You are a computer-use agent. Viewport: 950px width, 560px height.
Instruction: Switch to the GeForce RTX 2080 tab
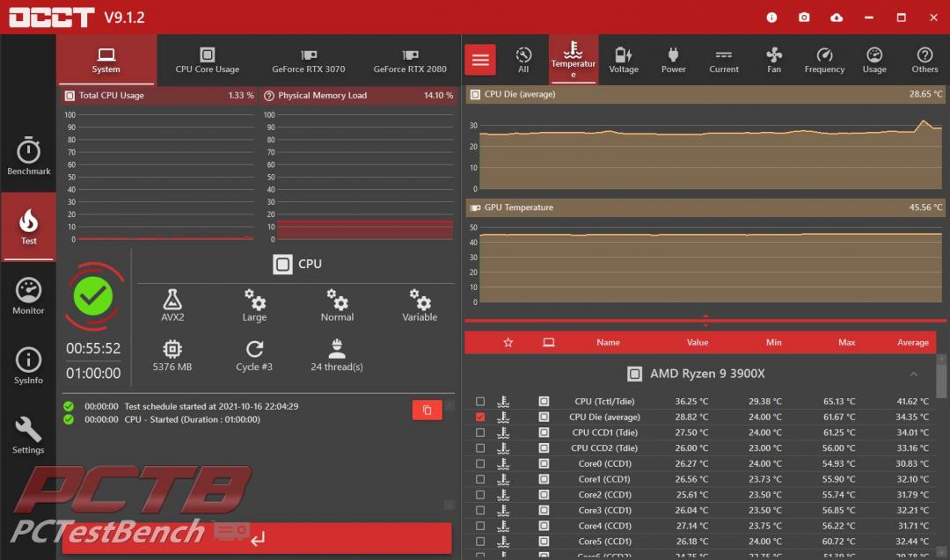pos(410,59)
